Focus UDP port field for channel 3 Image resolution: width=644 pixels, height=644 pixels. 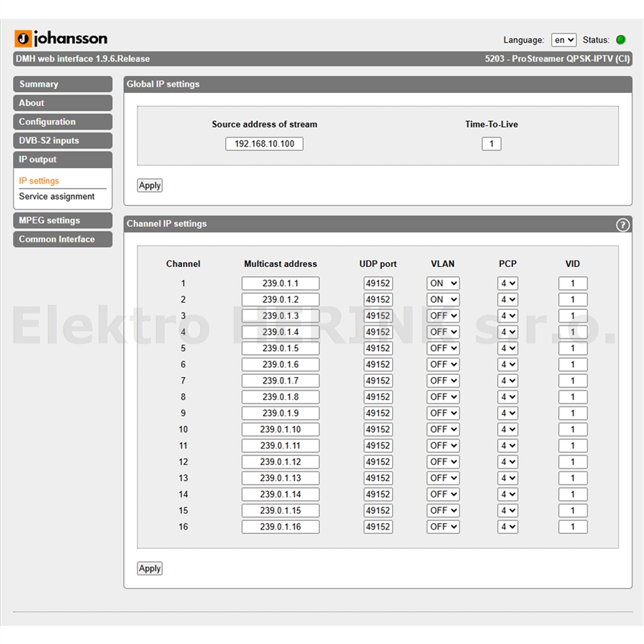click(378, 316)
